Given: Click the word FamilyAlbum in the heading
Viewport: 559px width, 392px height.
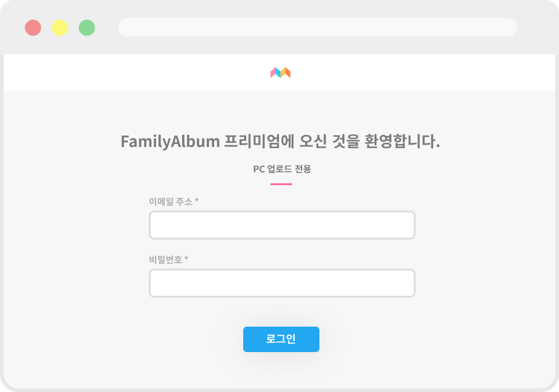Looking at the screenshot, I should pyautogui.click(x=170, y=142).
